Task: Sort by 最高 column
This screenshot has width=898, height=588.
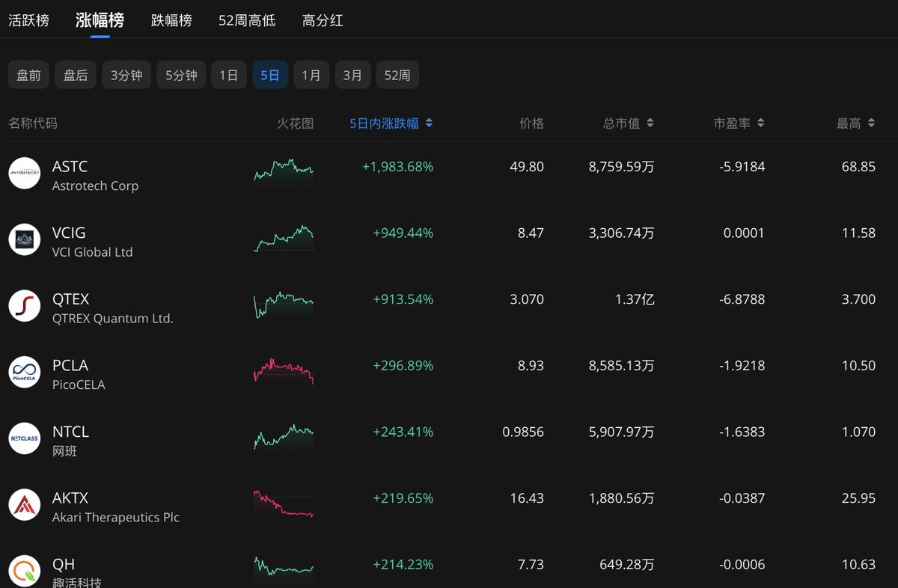Action: click(856, 123)
